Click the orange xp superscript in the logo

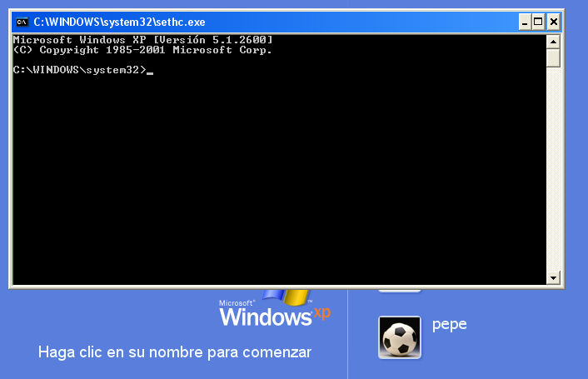click(322, 312)
